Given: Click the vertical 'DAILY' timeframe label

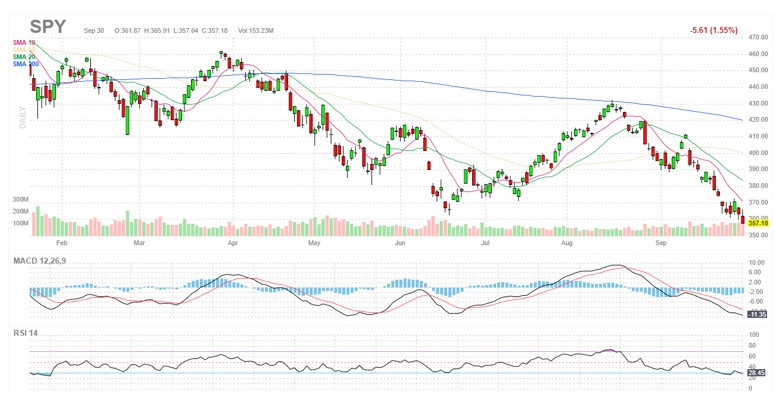Looking at the screenshot, I should 22,117.
